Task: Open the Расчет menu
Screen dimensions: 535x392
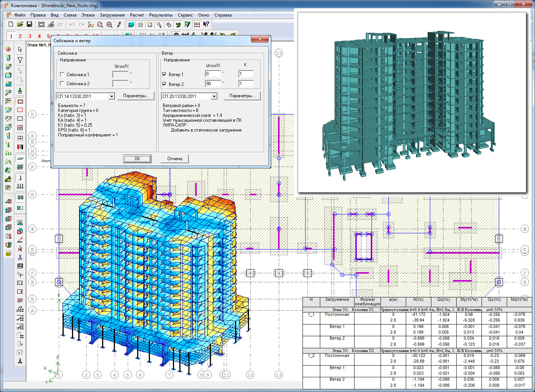Action: coord(137,15)
